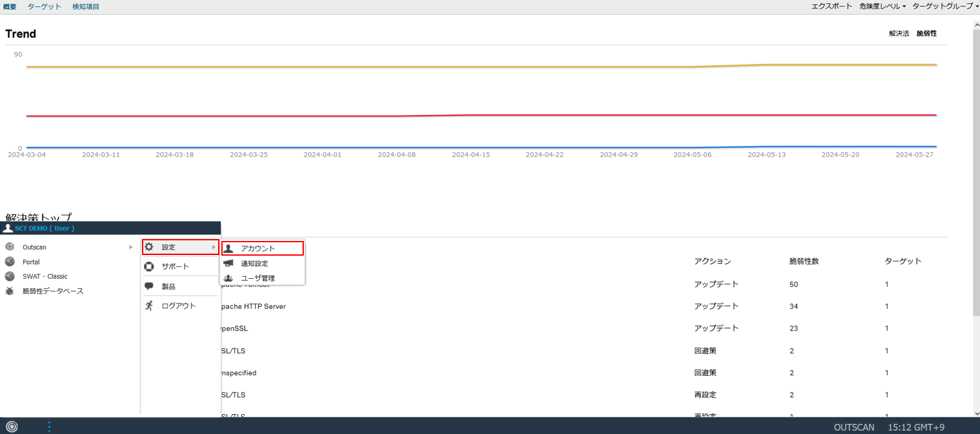Expand the Outscan submenu arrow

pos(131,247)
